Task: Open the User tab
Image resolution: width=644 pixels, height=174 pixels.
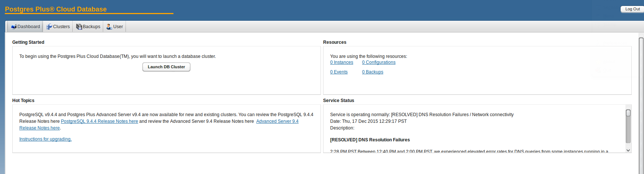Action: pyautogui.click(x=114, y=27)
